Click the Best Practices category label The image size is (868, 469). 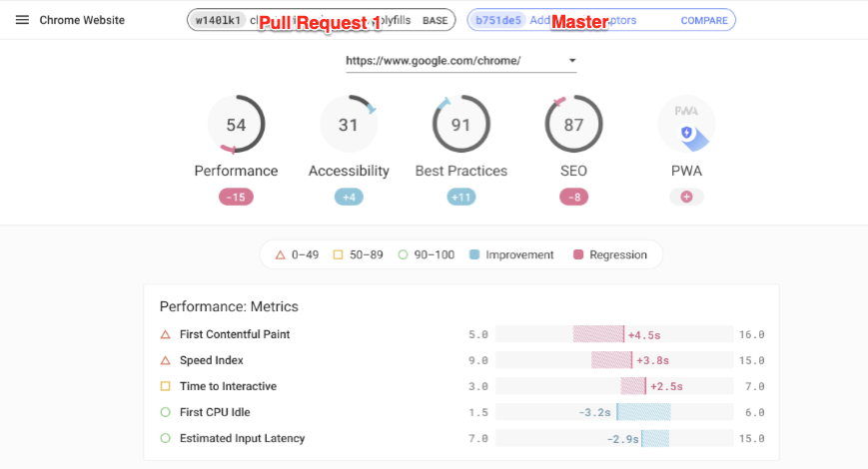pos(461,171)
